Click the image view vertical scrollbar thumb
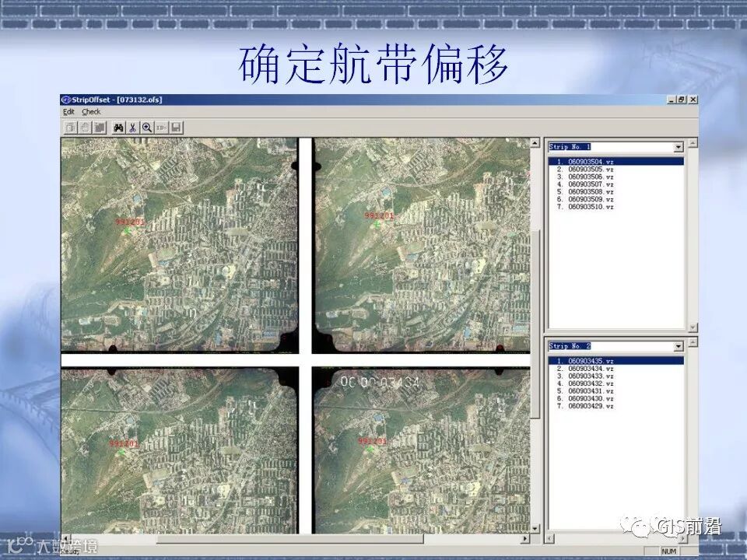The width and height of the screenshot is (747, 560). point(535,324)
